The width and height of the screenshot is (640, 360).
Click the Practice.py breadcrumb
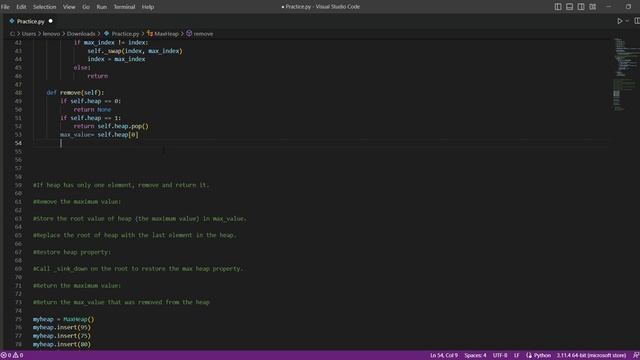[125, 34]
